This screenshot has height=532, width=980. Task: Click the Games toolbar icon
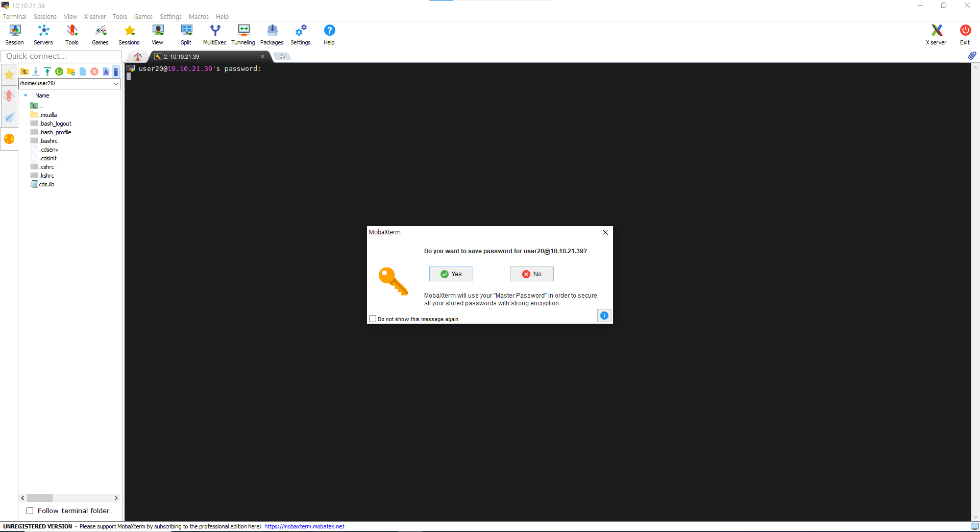(x=101, y=35)
